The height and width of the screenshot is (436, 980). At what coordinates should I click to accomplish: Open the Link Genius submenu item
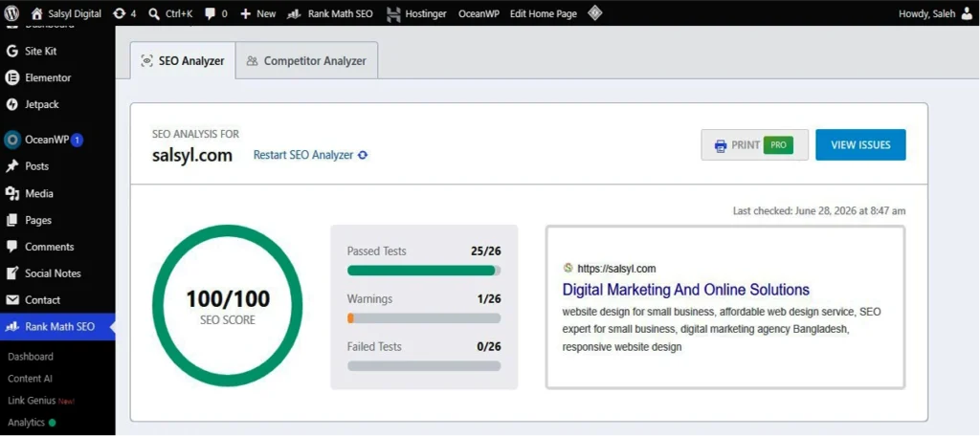tap(41, 401)
